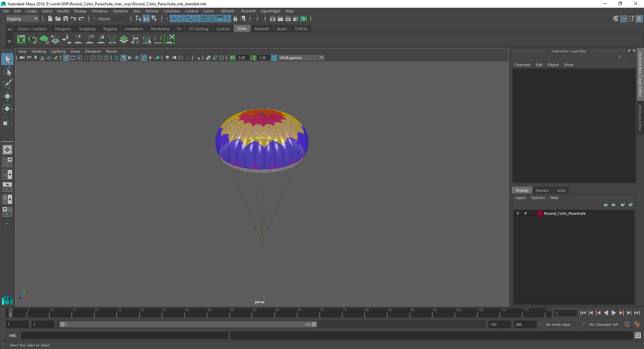Viewport: 644px width, 349px height.
Task: Click the lock selection icon
Action: (x=235, y=19)
